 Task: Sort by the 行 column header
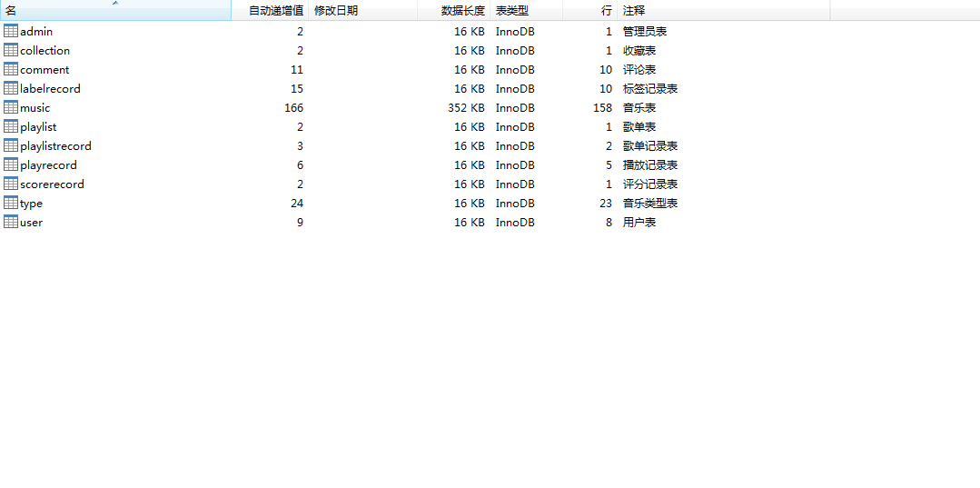point(590,11)
